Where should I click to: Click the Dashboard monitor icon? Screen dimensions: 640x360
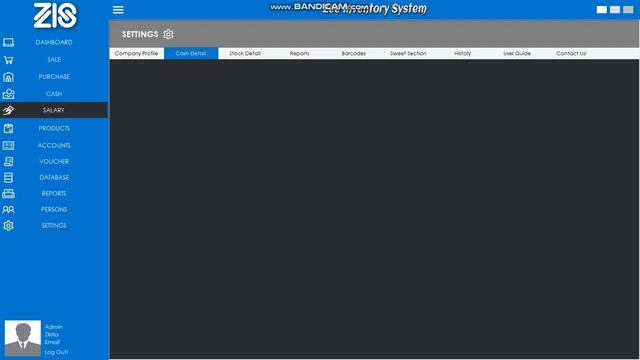tap(8, 42)
